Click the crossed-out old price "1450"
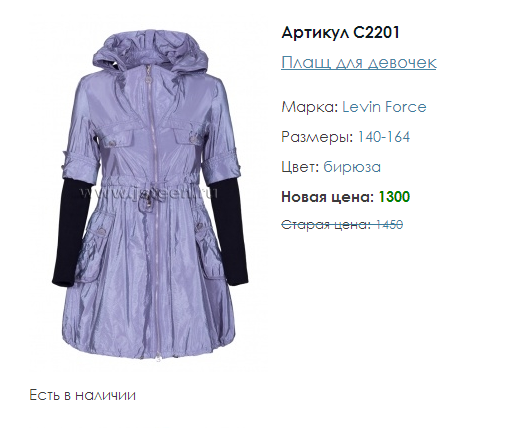508x428 pixels. [390, 225]
